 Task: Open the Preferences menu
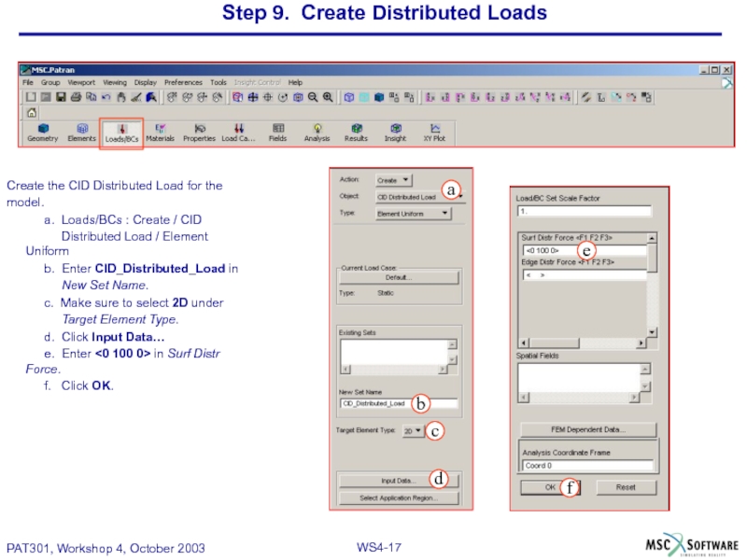coord(183,82)
